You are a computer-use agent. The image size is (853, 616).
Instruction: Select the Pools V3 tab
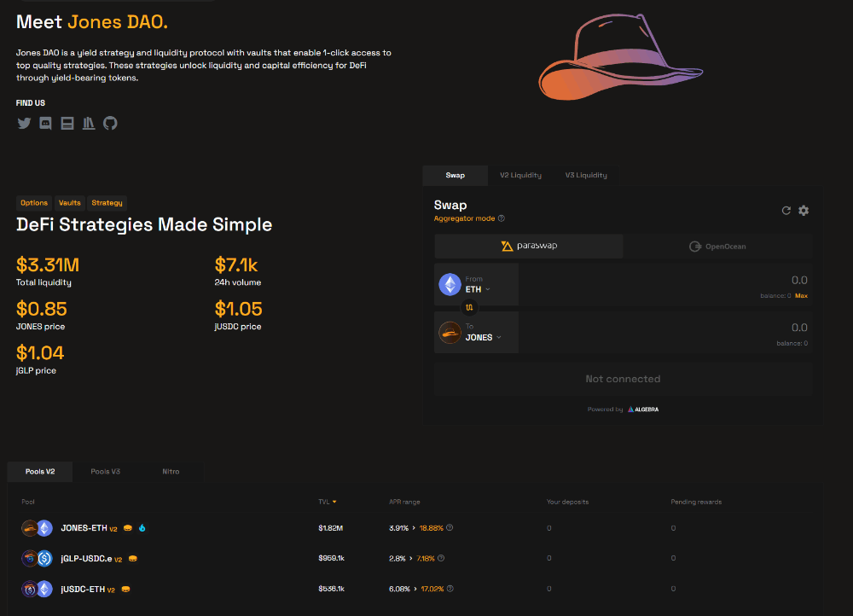106,471
